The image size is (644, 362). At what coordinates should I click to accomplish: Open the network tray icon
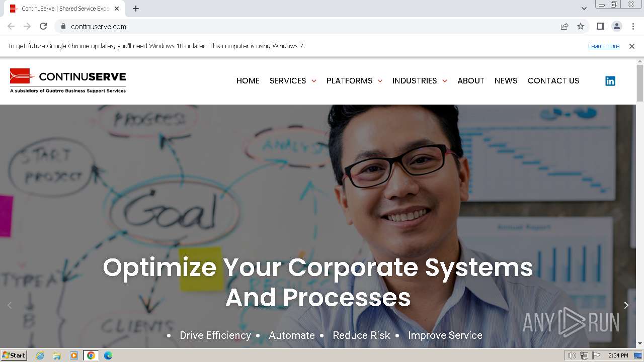tap(584, 355)
